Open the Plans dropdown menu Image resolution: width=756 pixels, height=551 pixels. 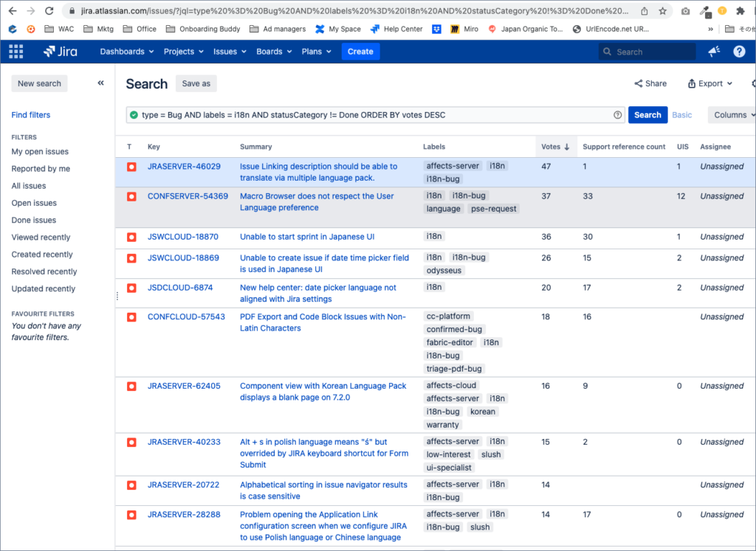316,52
